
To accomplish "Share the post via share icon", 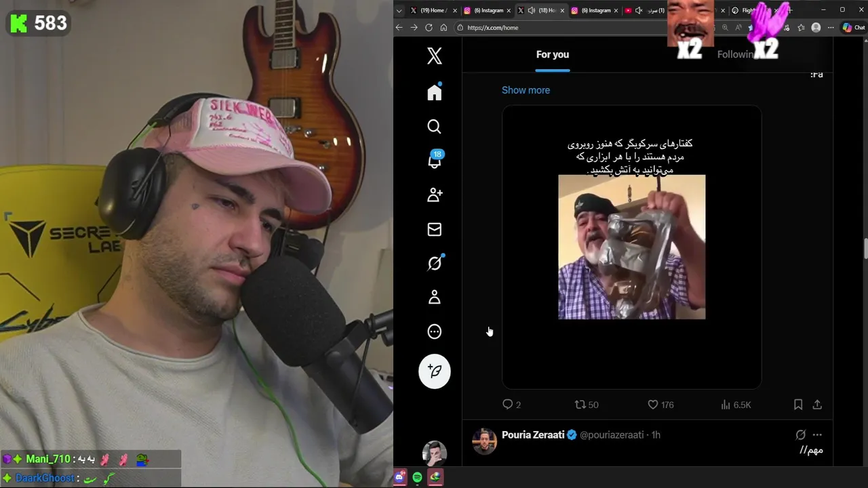I will coord(817,405).
